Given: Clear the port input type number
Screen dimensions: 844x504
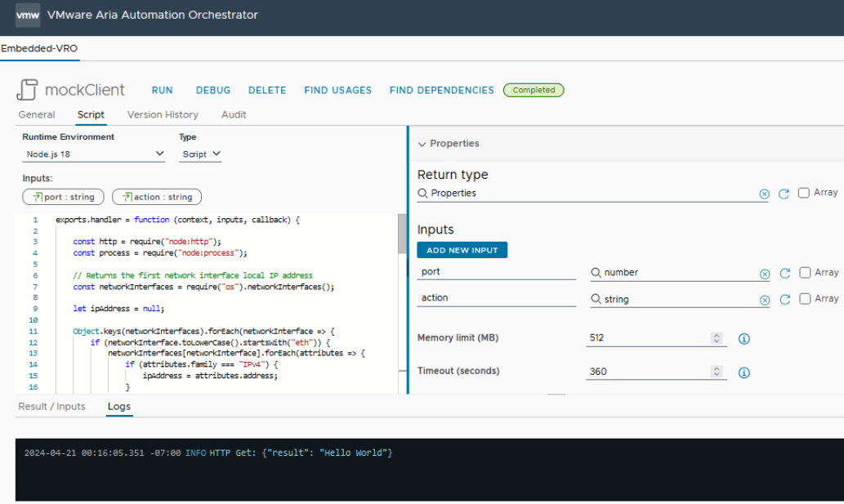Looking at the screenshot, I should [764, 274].
